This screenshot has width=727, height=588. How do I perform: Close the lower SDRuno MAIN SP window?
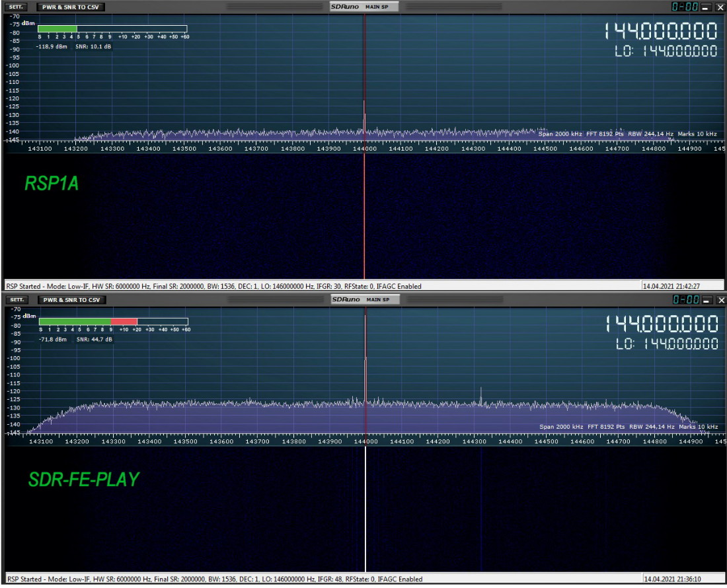722,300
